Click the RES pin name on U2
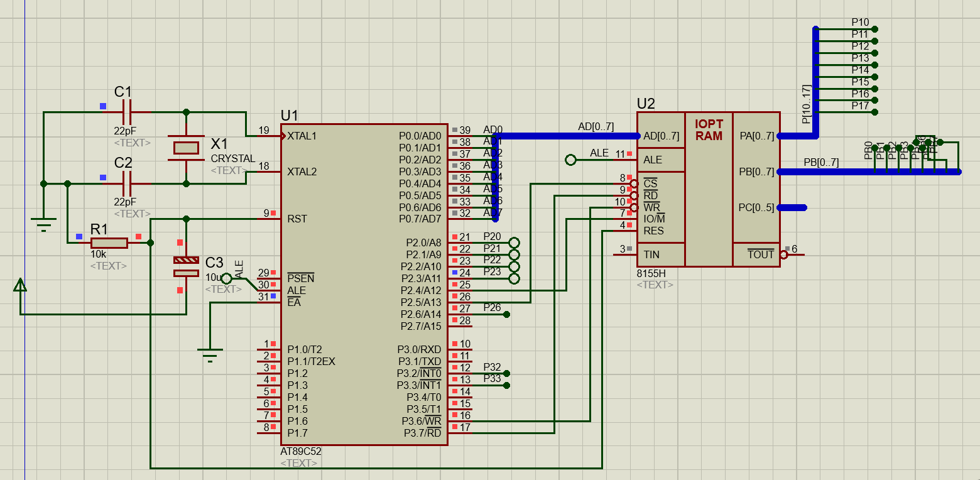Viewport: 980px width, 480px height. (x=653, y=231)
